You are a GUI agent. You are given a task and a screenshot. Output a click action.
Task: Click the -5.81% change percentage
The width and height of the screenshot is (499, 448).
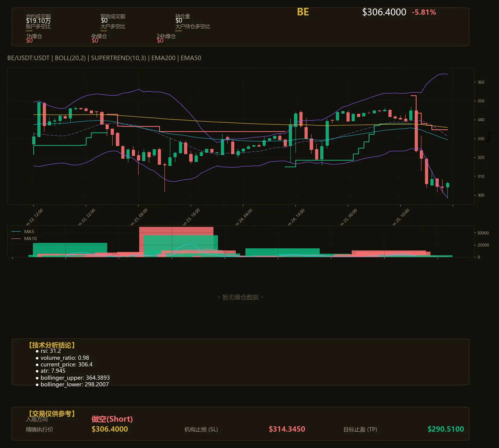424,12
